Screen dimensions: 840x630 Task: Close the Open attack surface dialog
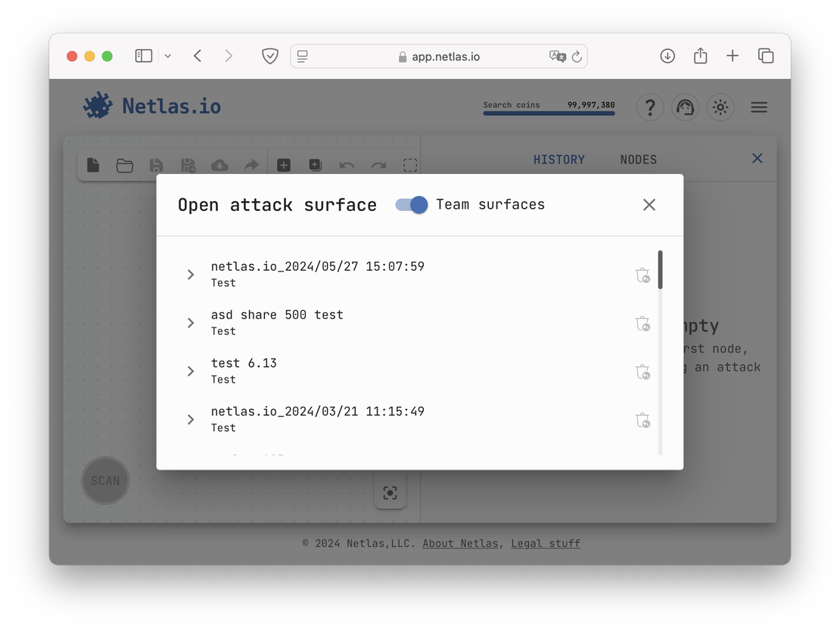649,205
